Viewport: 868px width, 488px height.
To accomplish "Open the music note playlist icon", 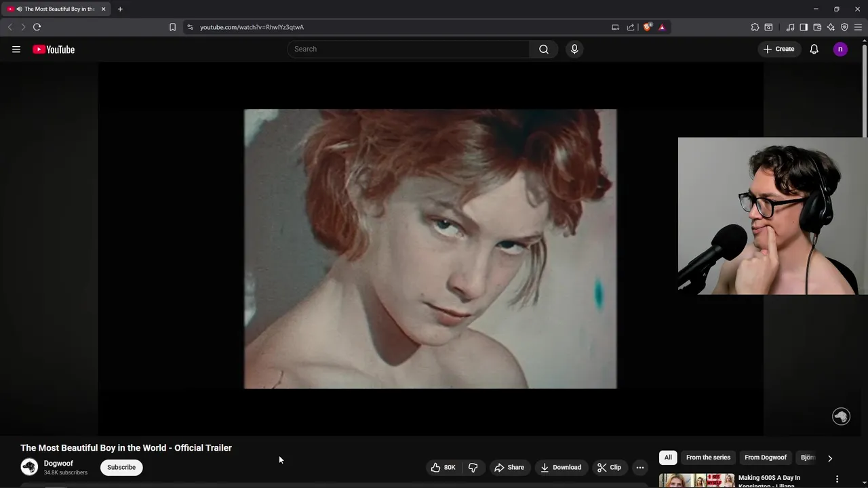I will (790, 27).
